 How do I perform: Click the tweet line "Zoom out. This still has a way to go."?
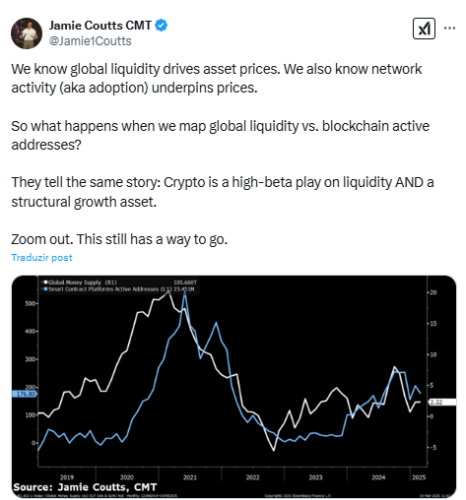point(119,239)
